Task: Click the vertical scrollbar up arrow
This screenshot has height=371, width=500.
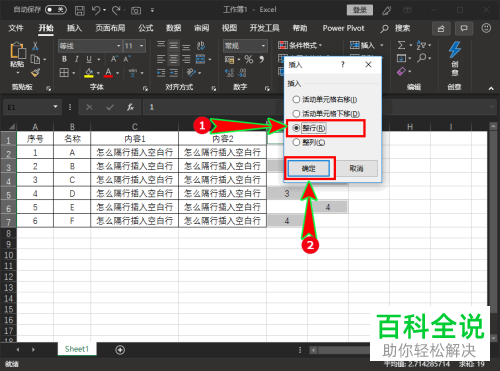Action: (x=493, y=127)
